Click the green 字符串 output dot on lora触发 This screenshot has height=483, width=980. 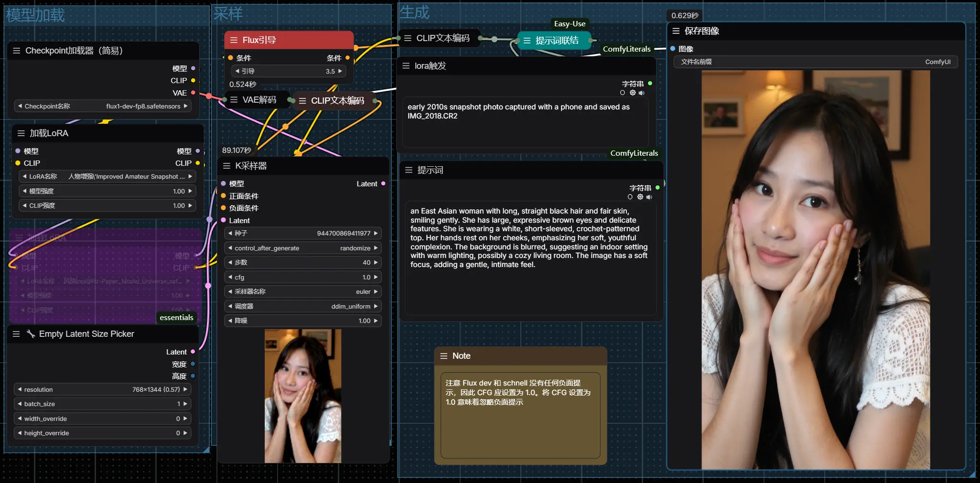pyautogui.click(x=650, y=84)
